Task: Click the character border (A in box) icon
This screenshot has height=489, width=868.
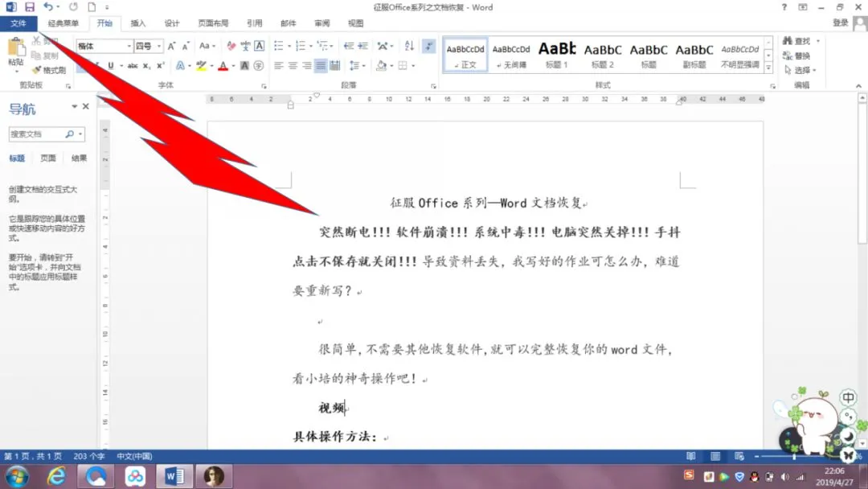Action: (x=259, y=46)
